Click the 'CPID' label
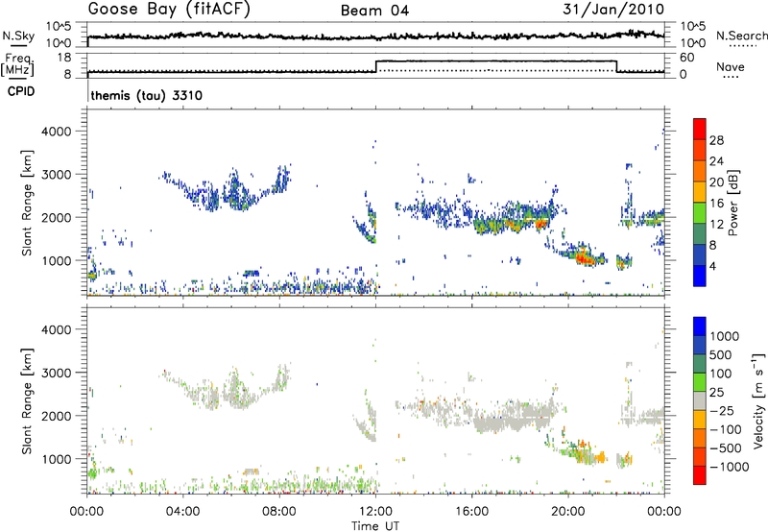Screen dimensions: 768x532 tap(21, 91)
